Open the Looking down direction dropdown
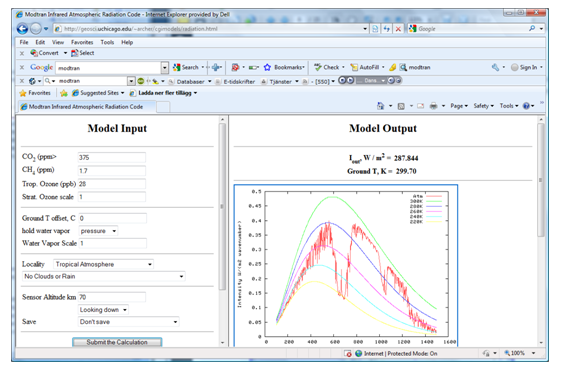 [x=103, y=310]
